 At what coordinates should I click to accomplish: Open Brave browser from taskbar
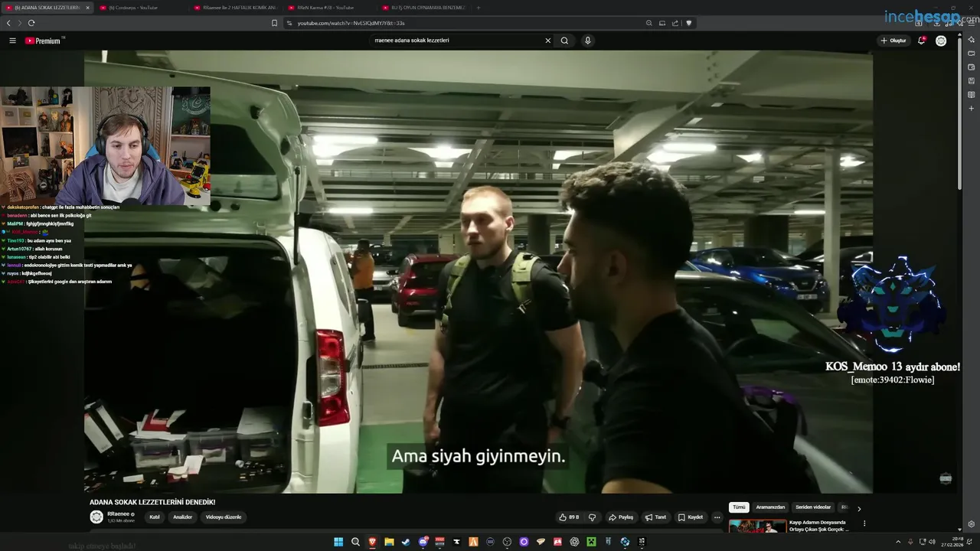pyautogui.click(x=373, y=542)
